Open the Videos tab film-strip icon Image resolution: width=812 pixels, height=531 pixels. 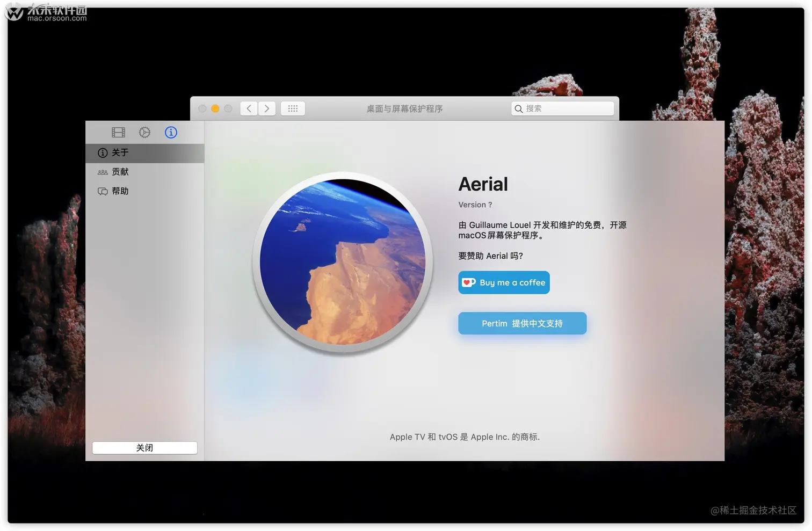(118, 132)
